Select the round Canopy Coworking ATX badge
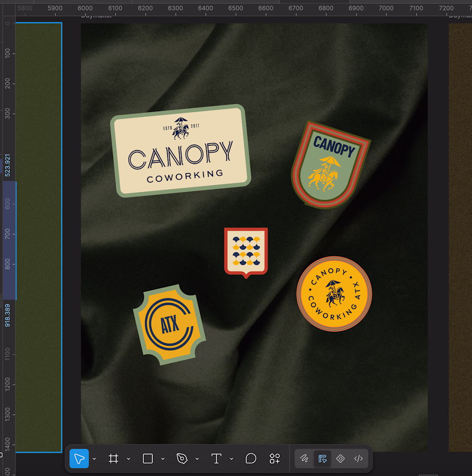The height and width of the screenshot is (476, 472). click(x=334, y=294)
